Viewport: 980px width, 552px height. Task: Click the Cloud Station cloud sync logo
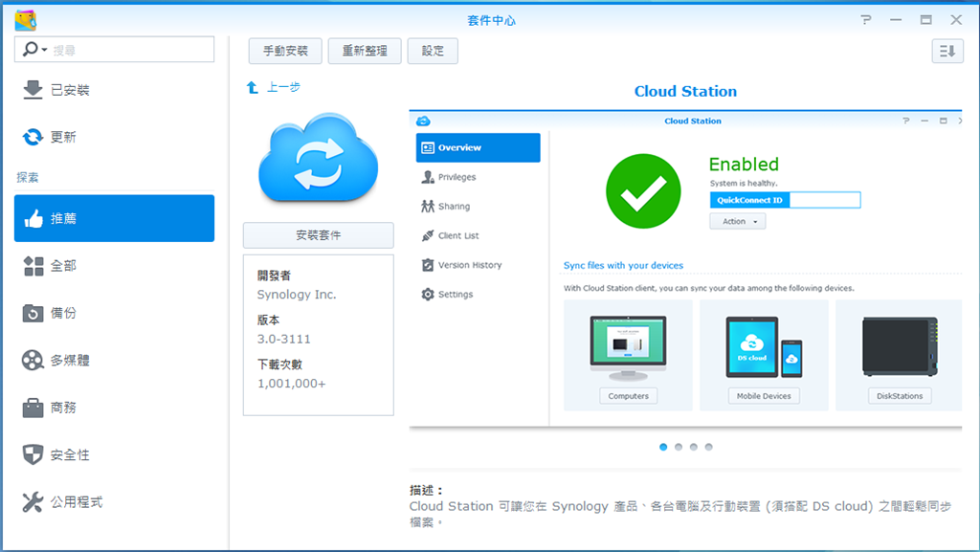coord(318,159)
